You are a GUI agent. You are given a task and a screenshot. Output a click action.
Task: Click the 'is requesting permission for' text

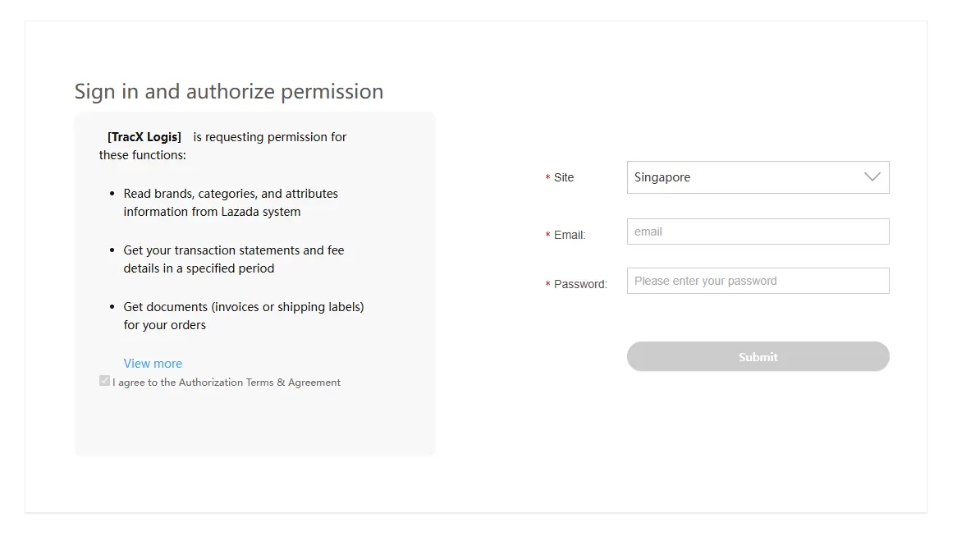[x=270, y=137]
